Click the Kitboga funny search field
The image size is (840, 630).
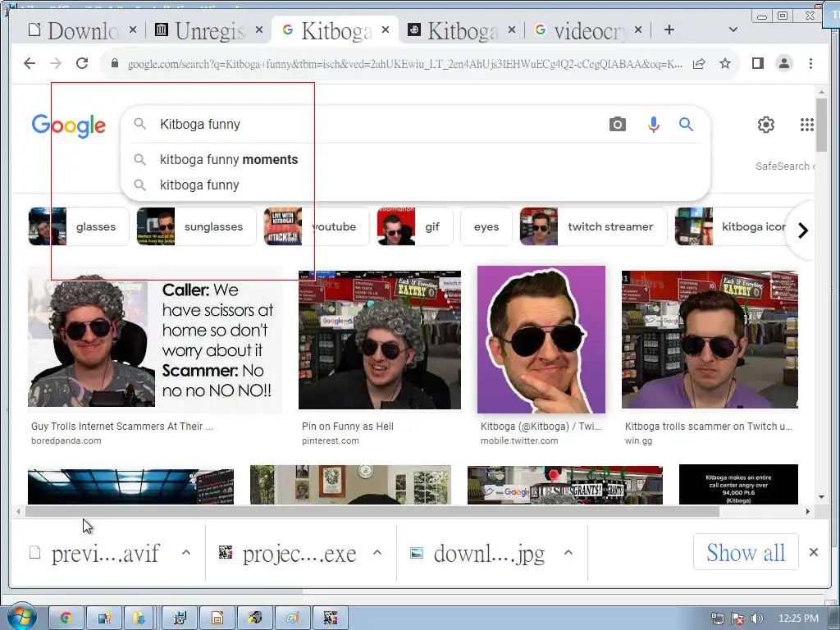[375, 125]
